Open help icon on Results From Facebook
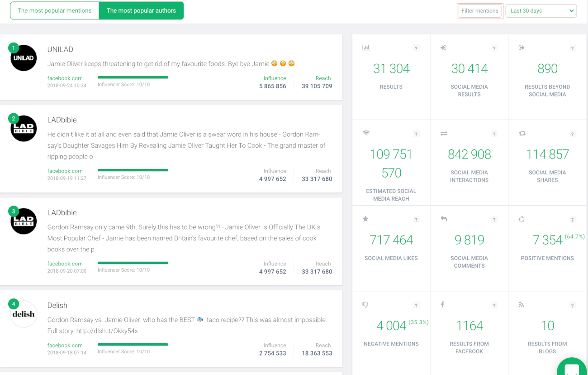 click(x=494, y=306)
